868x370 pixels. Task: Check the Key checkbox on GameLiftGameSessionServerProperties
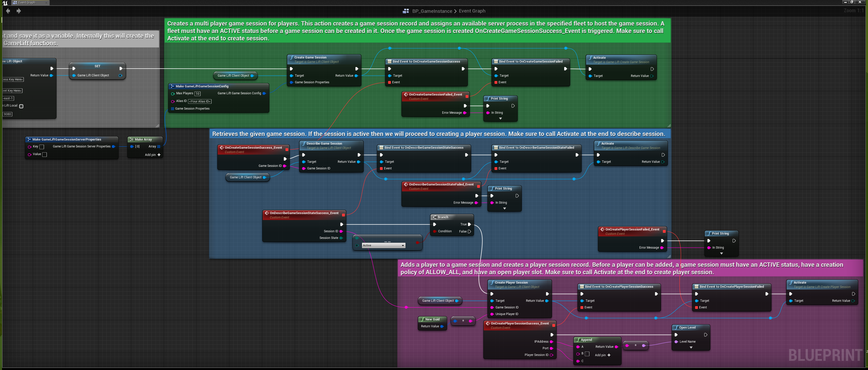tap(41, 147)
